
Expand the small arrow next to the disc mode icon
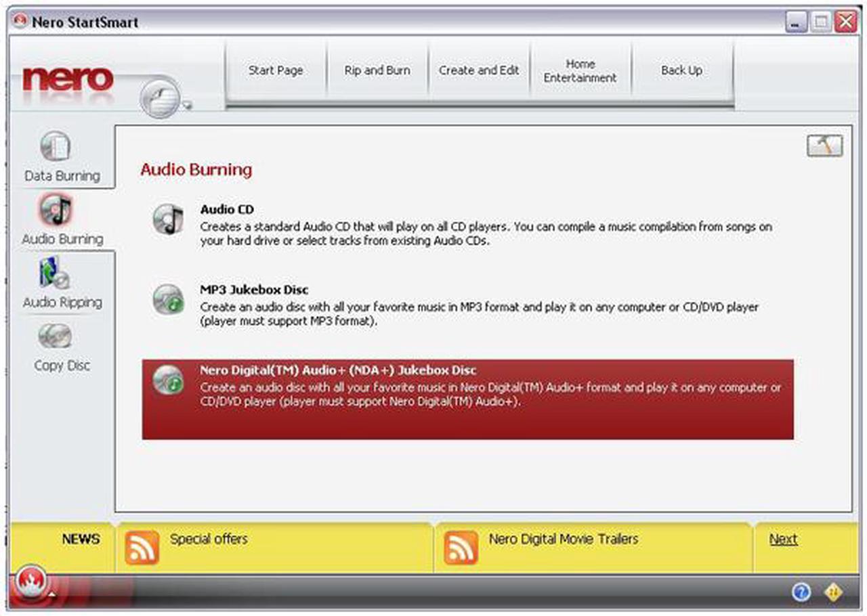pyautogui.click(x=188, y=106)
